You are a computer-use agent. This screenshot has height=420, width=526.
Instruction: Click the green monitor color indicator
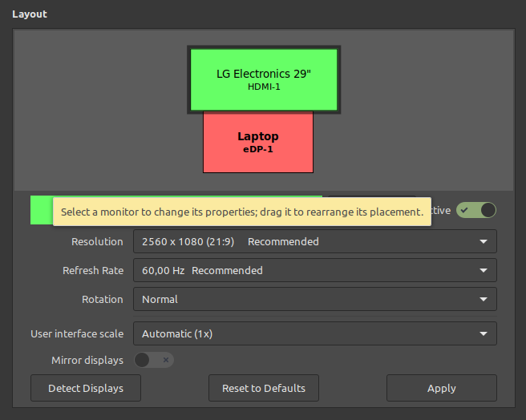coord(38,212)
